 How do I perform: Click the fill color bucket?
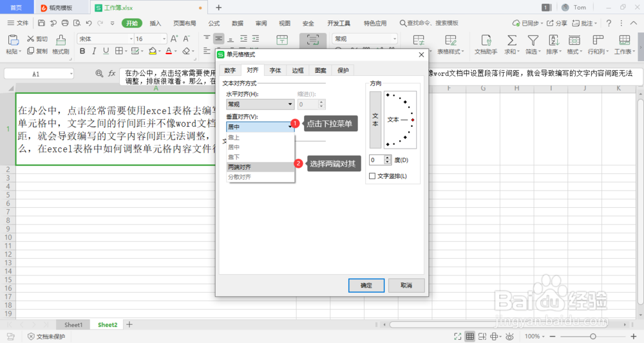153,51
